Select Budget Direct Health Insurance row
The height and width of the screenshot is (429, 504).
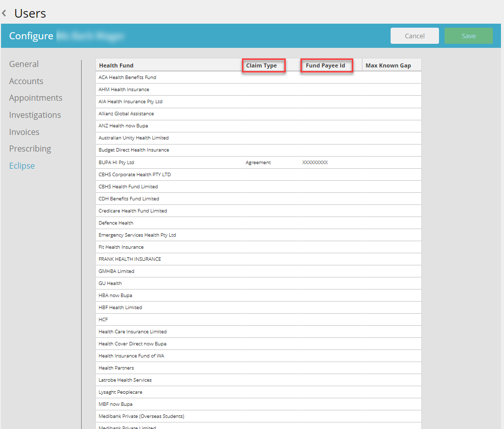[259, 150]
